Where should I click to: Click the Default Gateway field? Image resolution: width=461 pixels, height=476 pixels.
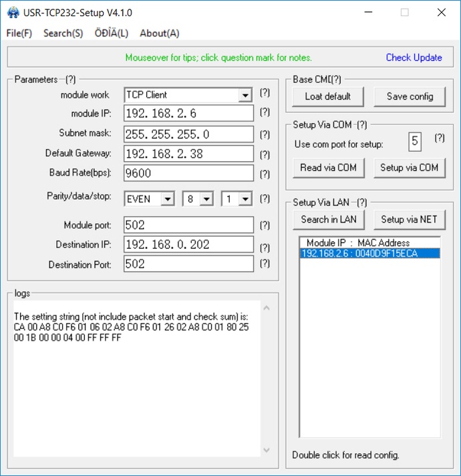coord(188,154)
